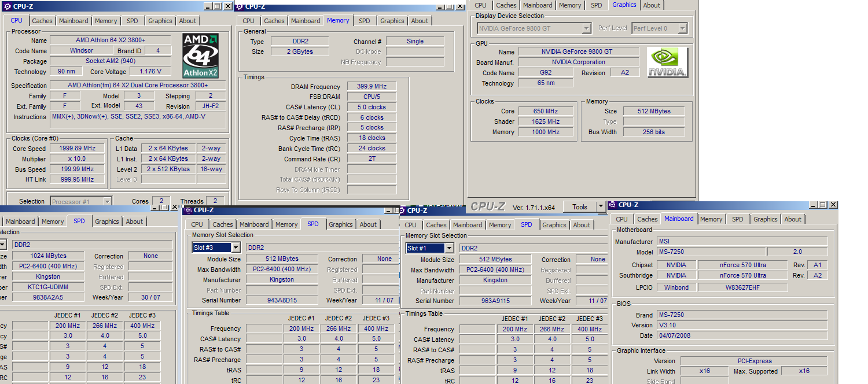Select Graphics tab in memory timings window
The height and width of the screenshot is (384, 868).
[x=392, y=21]
